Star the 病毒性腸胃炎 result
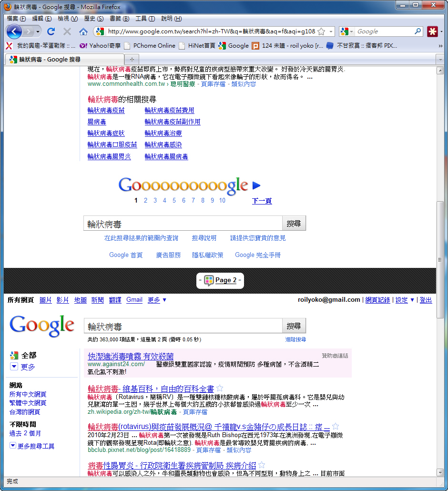 click(262, 465)
